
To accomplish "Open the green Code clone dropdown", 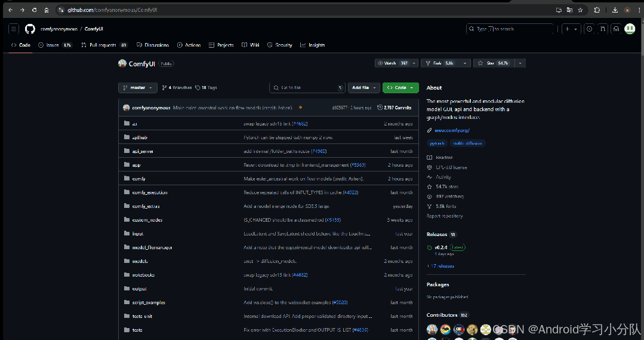I will (400, 88).
